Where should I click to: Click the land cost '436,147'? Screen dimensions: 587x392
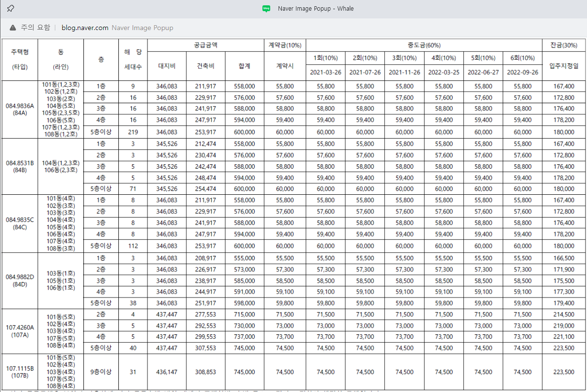(167, 372)
